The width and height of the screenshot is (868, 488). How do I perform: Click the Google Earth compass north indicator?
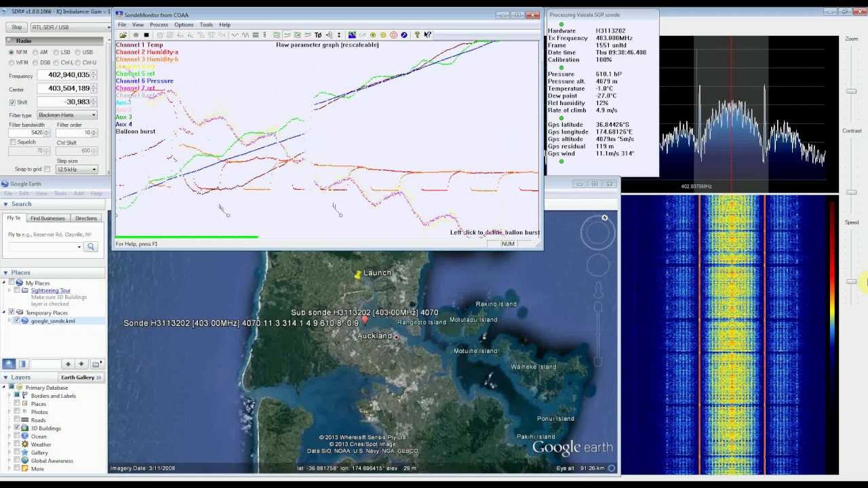(604, 218)
